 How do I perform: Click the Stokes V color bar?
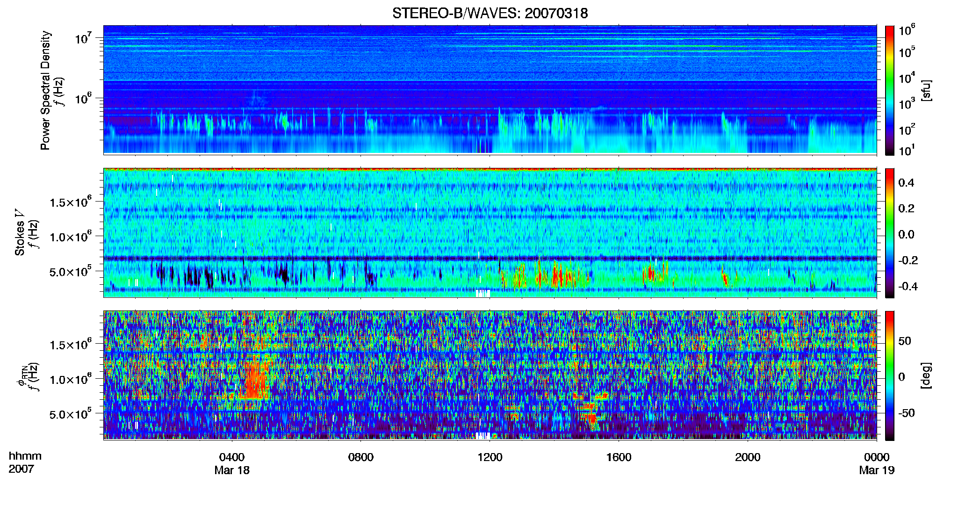coord(890,233)
